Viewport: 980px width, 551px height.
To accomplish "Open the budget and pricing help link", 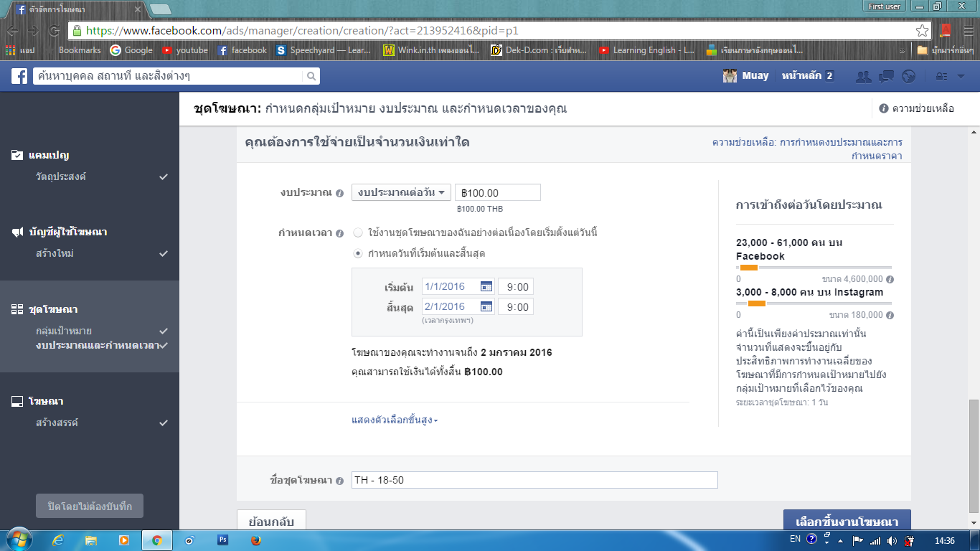I will point(807,149).
